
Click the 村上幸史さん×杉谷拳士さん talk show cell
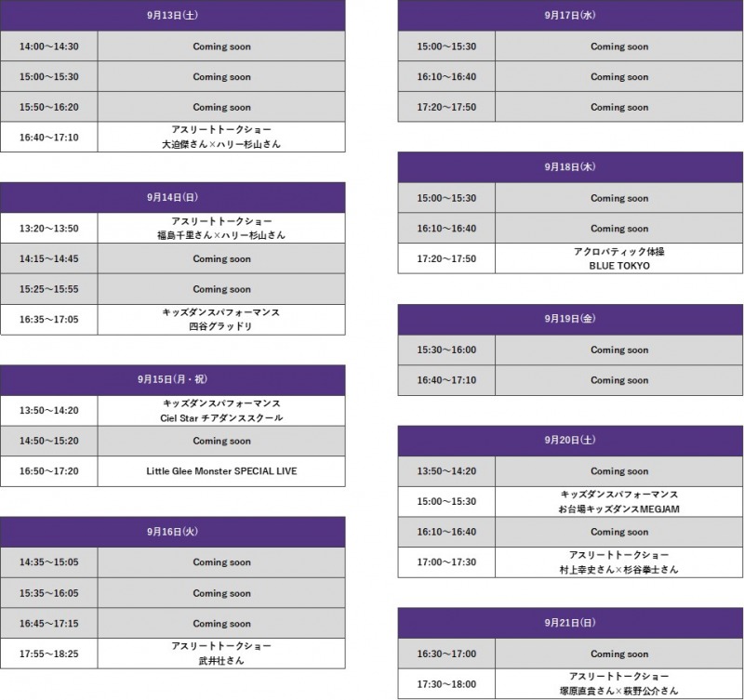pyautogui.click(x=619, y=562)
